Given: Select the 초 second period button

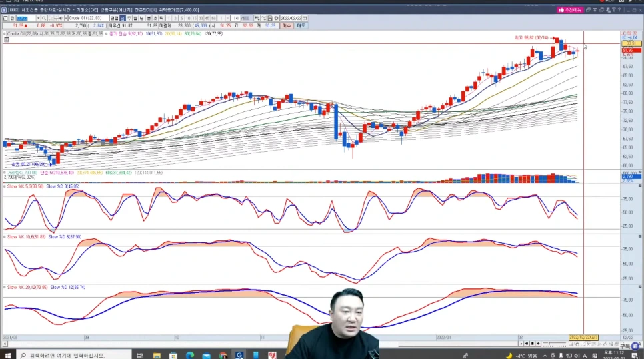Looking at the screenshot, I should point(155,19).
